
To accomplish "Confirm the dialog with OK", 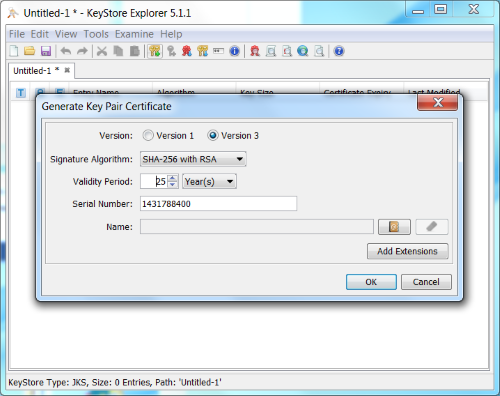I will click(371, 282).
